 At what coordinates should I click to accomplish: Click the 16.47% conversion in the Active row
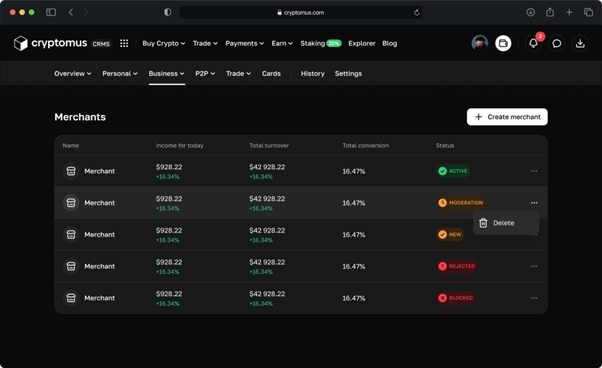click(x=354, y=171)
